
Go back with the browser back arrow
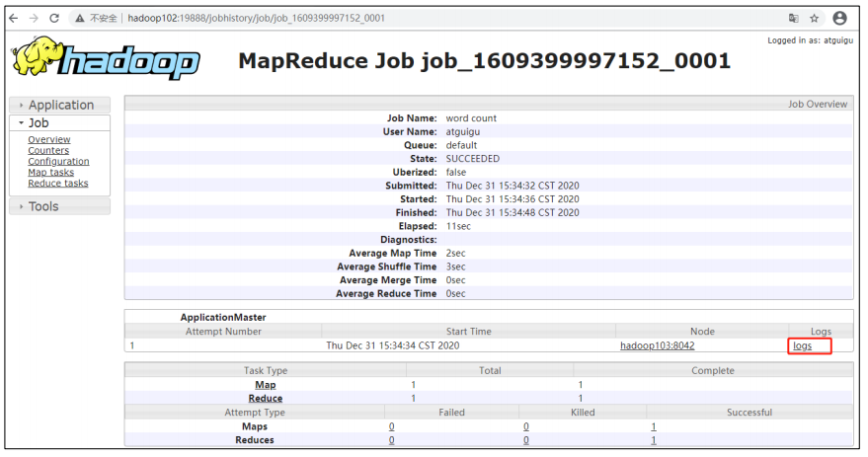[x=13, y=18]
